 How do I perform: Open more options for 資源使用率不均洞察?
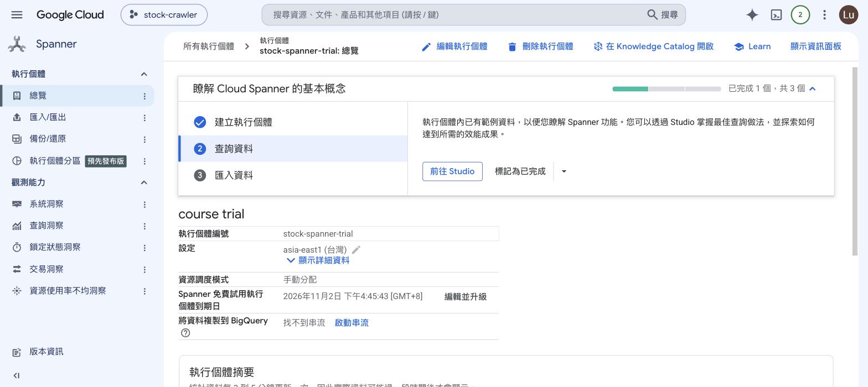point(144,291)
